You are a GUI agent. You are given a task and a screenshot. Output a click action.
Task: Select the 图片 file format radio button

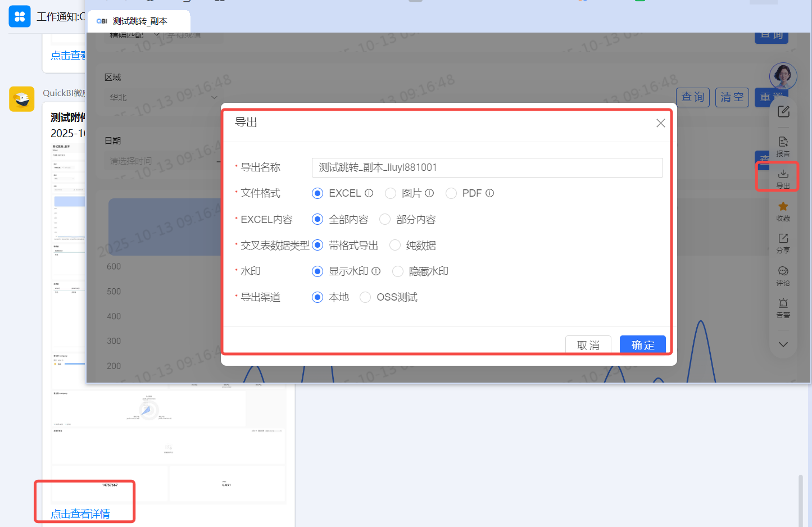(x=391, y=193)
